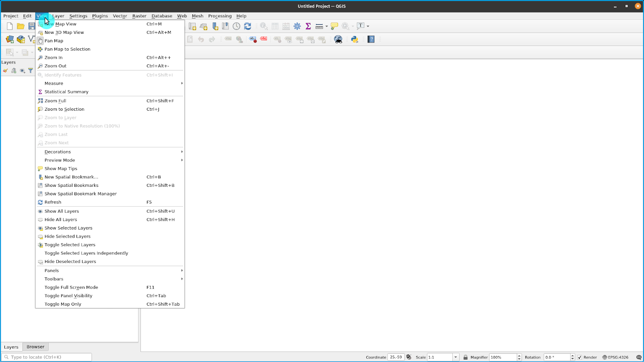
Task: Switch to the Browser tab
Action: tap(35, 347)
